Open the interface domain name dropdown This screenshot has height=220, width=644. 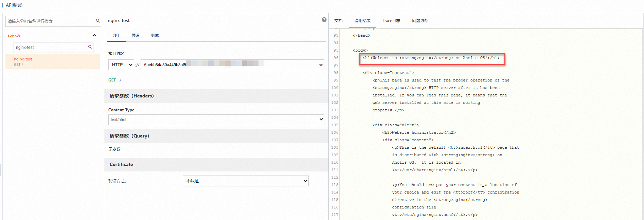[x=232, y=65]
